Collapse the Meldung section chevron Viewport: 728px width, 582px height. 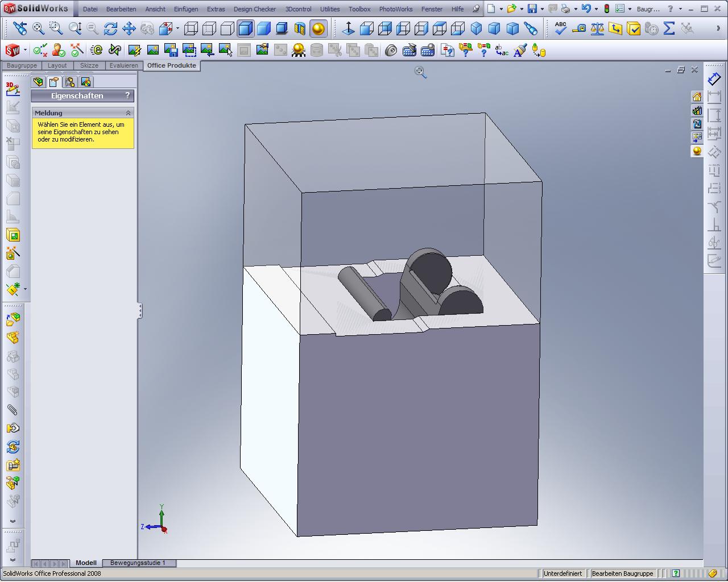tap(128, 113)
